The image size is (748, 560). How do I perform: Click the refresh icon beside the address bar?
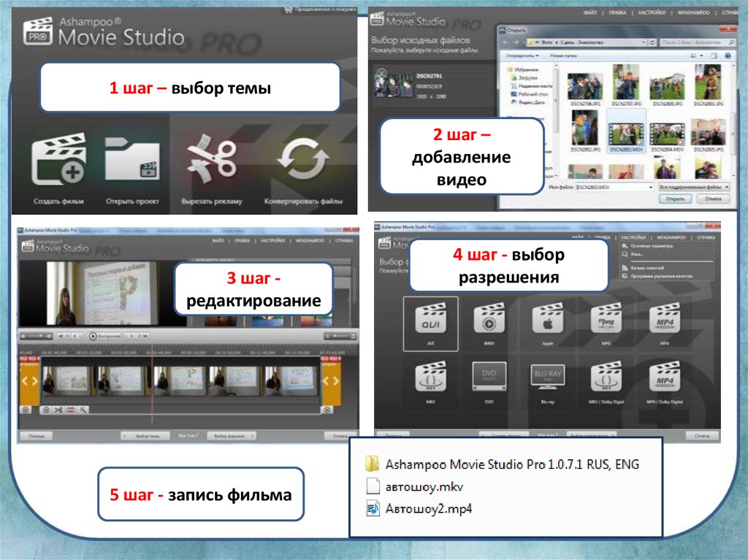click(652, 42)
